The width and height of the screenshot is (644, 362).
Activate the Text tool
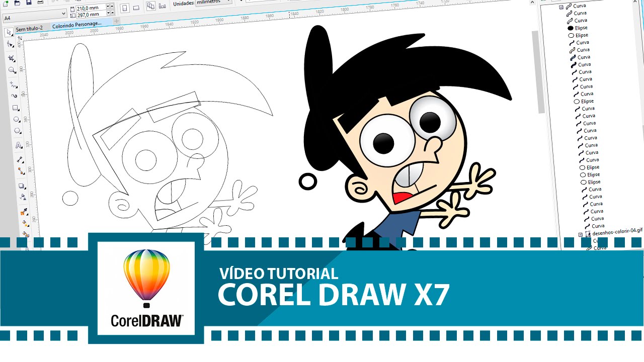[x=19, y=145]
